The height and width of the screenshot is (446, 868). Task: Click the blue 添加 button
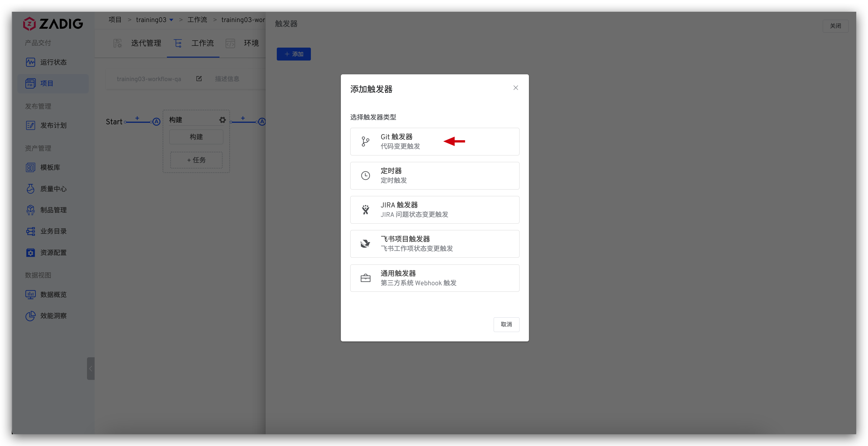294,54
